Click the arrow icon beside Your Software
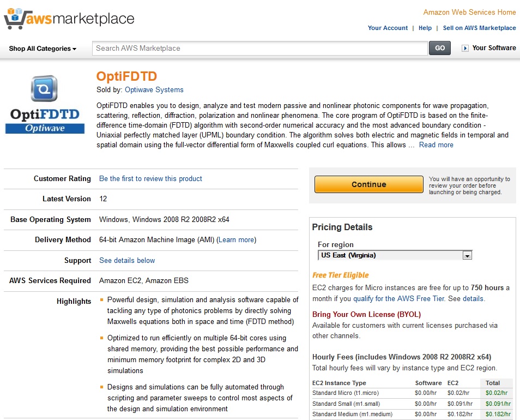 tap(465, 49)
